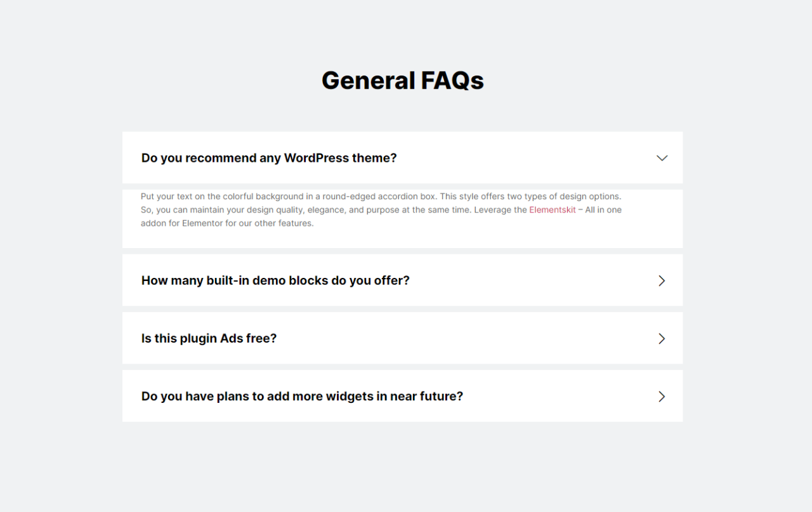Click the right arrow icon for more widgets question

662,397
